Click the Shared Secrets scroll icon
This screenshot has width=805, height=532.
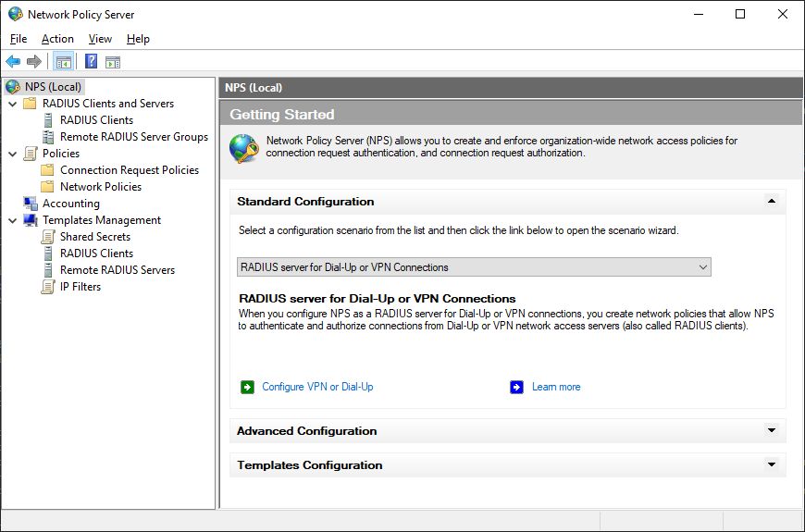(48, 237)
